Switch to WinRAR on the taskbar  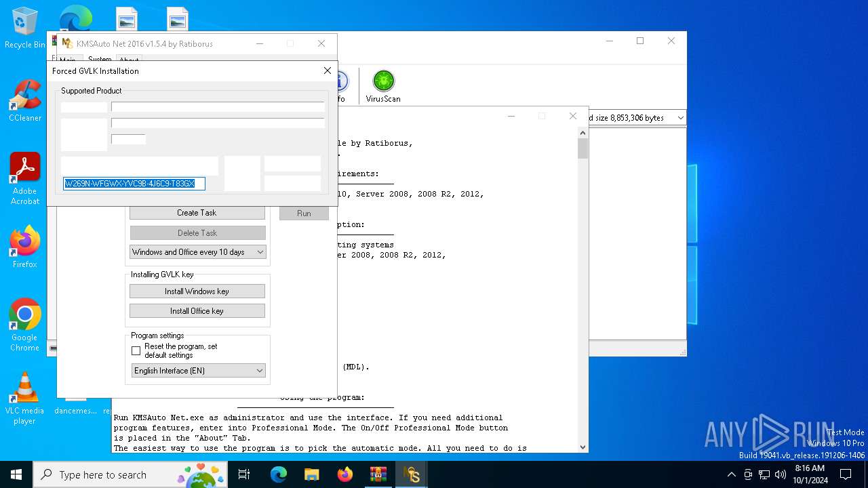[378, 474]
